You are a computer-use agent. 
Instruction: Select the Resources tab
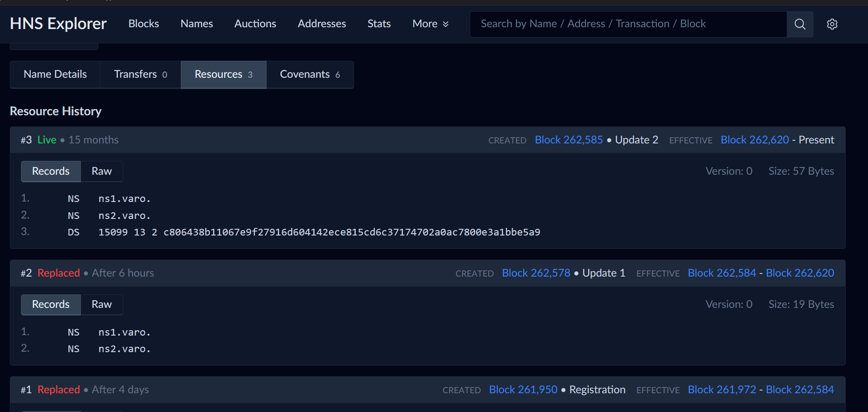pos(224,75)
